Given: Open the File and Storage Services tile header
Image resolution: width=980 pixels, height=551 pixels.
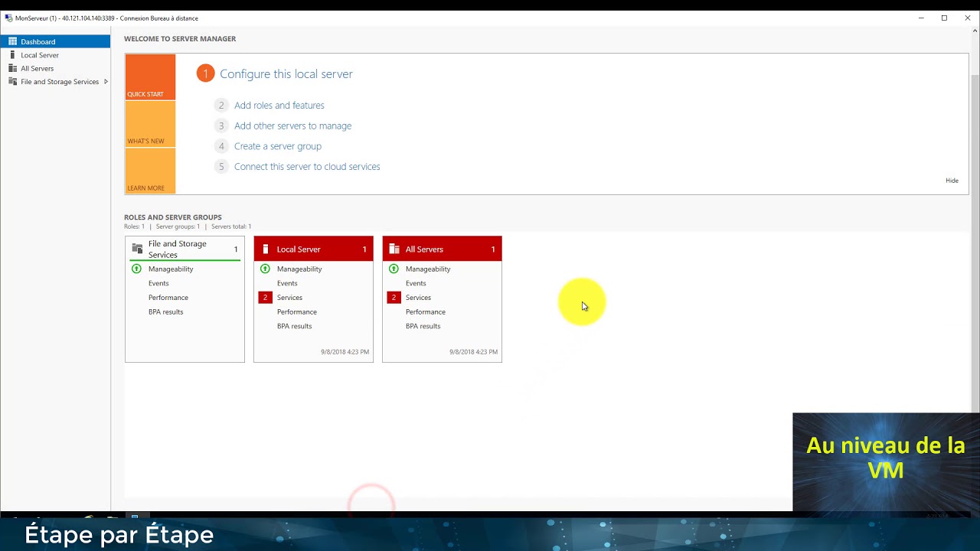Looking at the screenshot, I should coord(185,249).
